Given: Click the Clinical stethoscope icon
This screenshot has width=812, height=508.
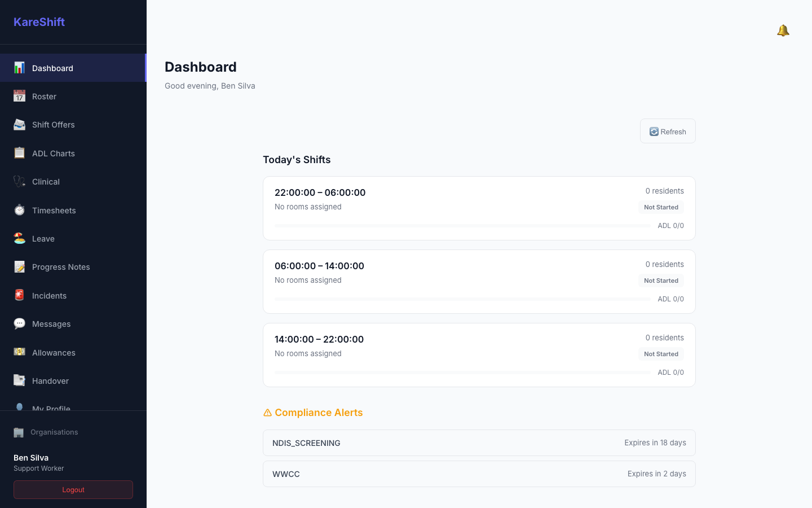Looking at the screenshot, I should pos(19,181).
